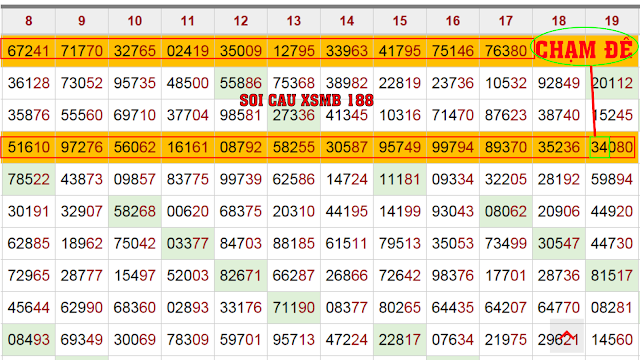
Task: Click cell 98376
Action: (453, 276)
